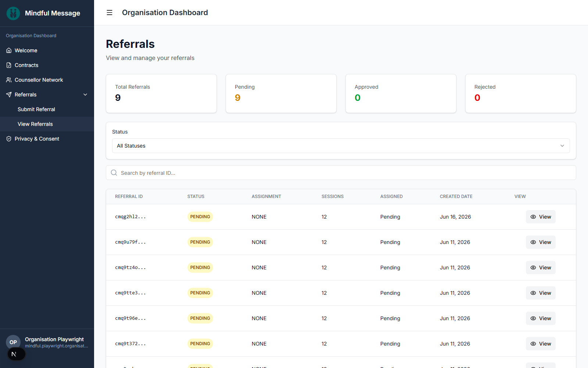Click the Privacy & Consent shield icon
588x368 pixels.
[x=9, y=139]
